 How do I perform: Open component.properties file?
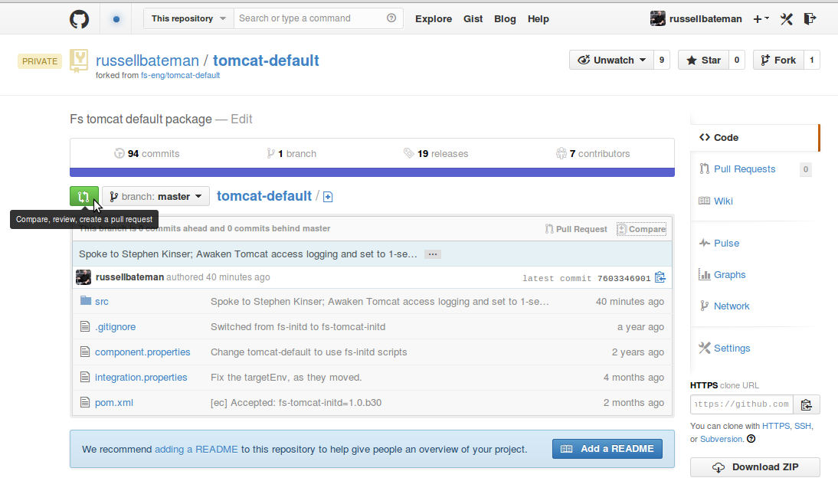[x=142, y=352]
